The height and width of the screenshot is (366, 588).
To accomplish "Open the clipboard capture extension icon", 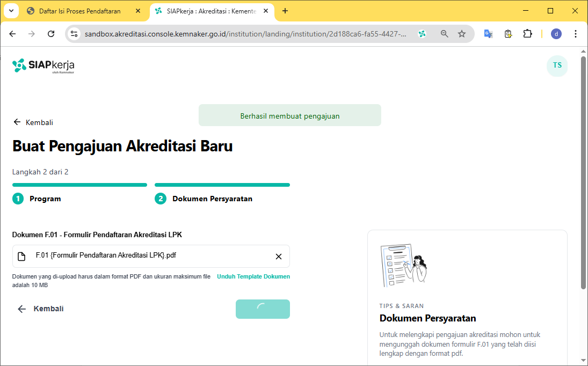I will [x=507, y=33].
